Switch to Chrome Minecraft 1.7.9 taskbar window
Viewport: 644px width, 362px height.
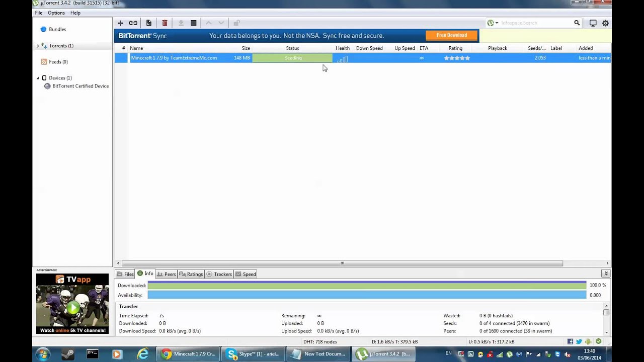point(188,354)
